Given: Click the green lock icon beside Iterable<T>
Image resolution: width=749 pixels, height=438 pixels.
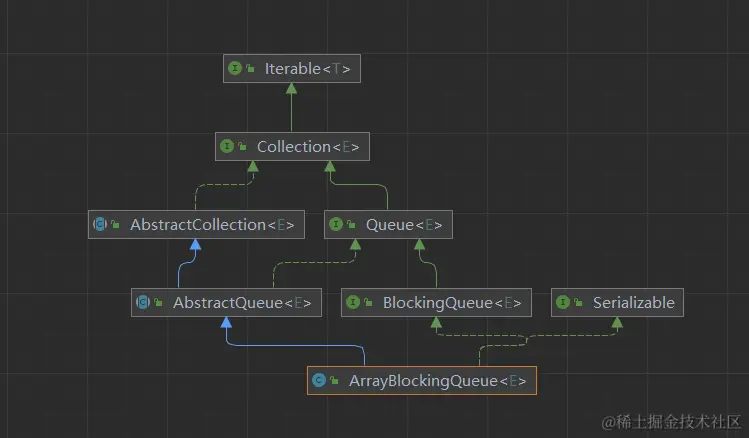Looking at the screenshot, I should [x=250, y=68].
